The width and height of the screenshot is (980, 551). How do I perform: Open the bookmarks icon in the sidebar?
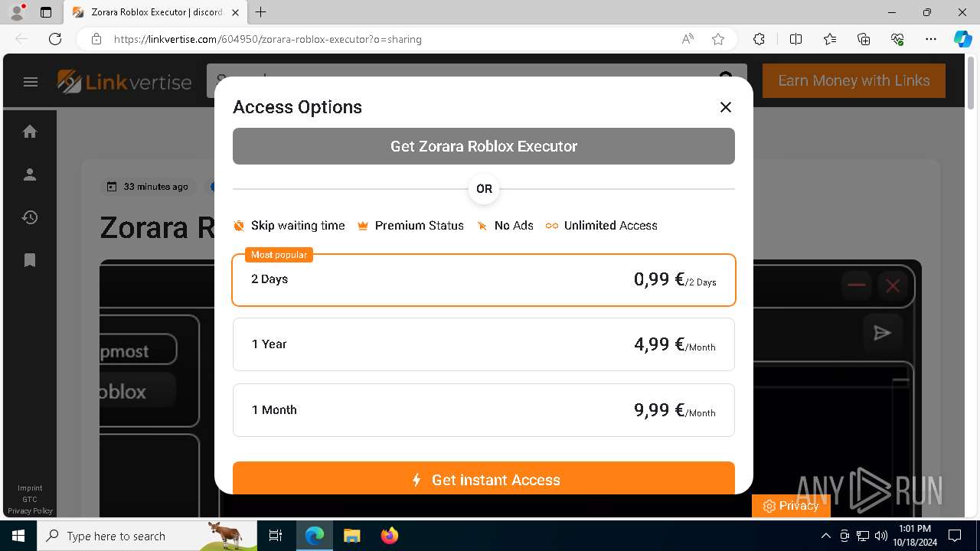coord(30,260)
